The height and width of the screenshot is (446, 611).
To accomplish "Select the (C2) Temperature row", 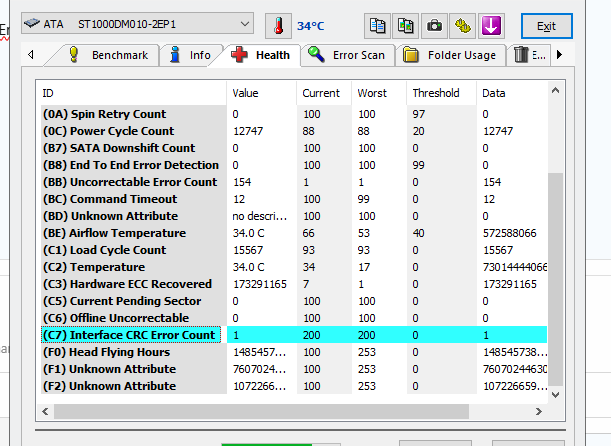I will click(294, 267).
